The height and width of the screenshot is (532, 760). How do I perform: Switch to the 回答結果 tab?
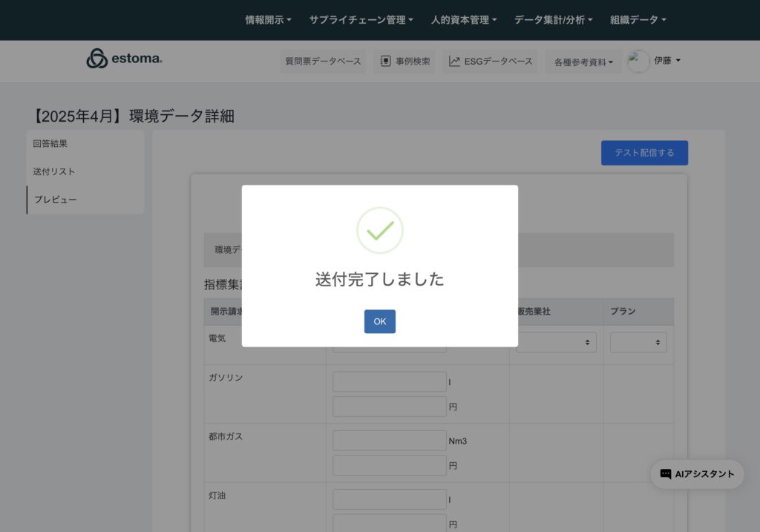coord(50,144)
